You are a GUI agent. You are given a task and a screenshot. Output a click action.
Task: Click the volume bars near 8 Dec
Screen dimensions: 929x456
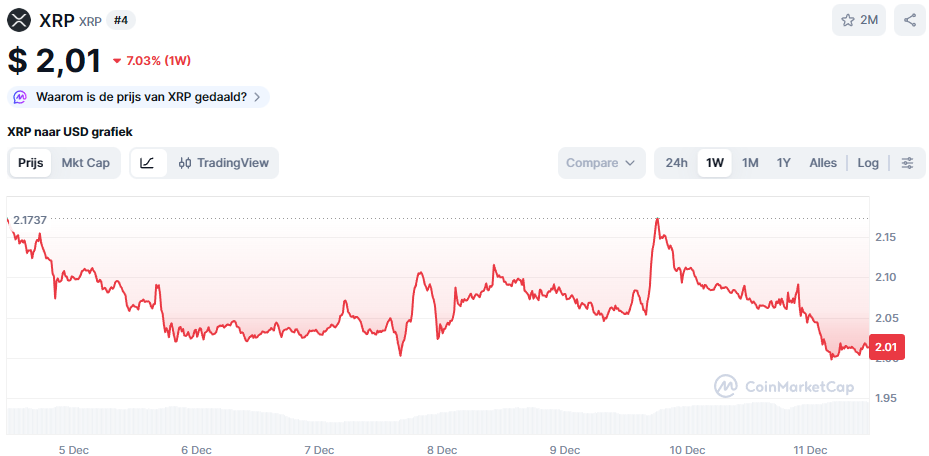[x=441, y=422]
